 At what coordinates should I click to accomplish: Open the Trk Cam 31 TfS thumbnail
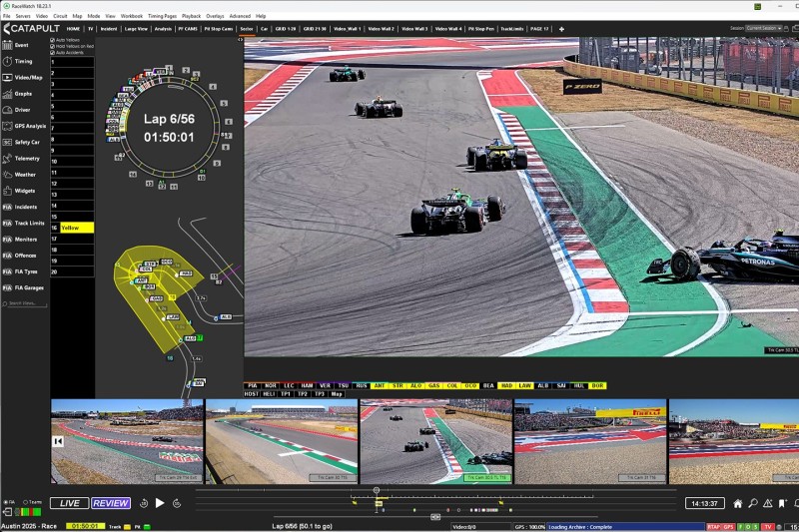590,441
